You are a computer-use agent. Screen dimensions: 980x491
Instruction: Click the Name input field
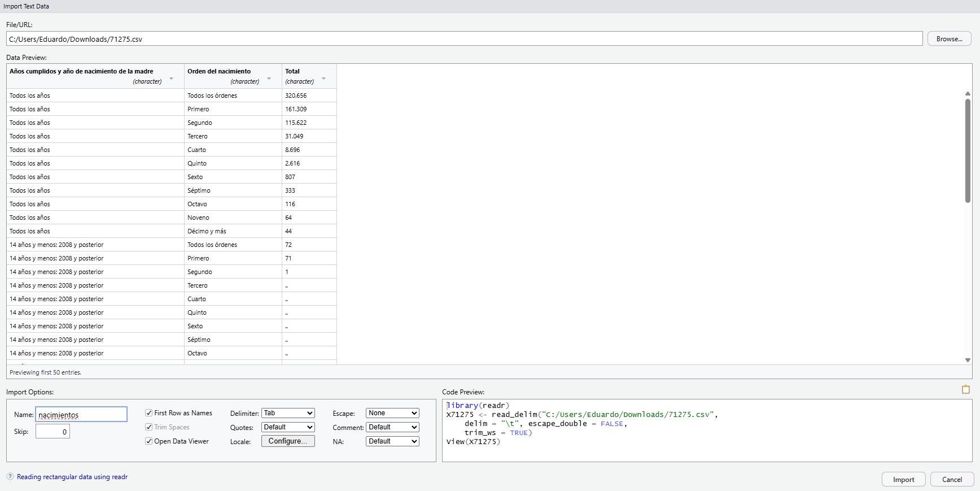(x=81, y=415)
